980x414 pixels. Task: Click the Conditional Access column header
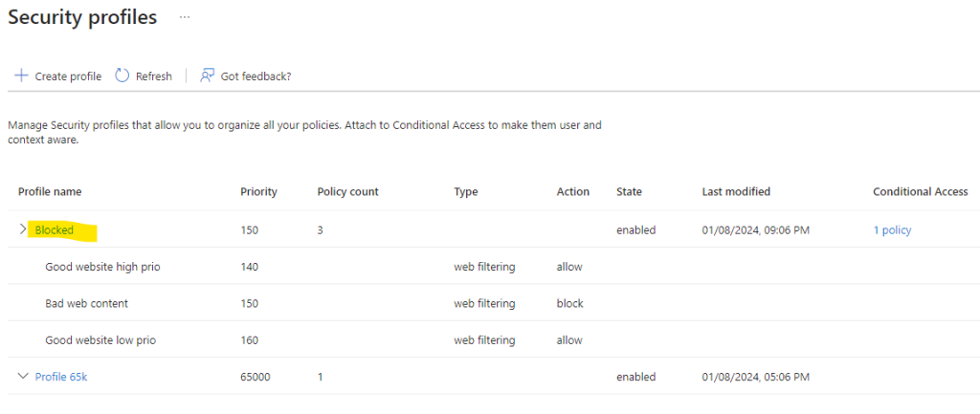[x=920, y=191]
